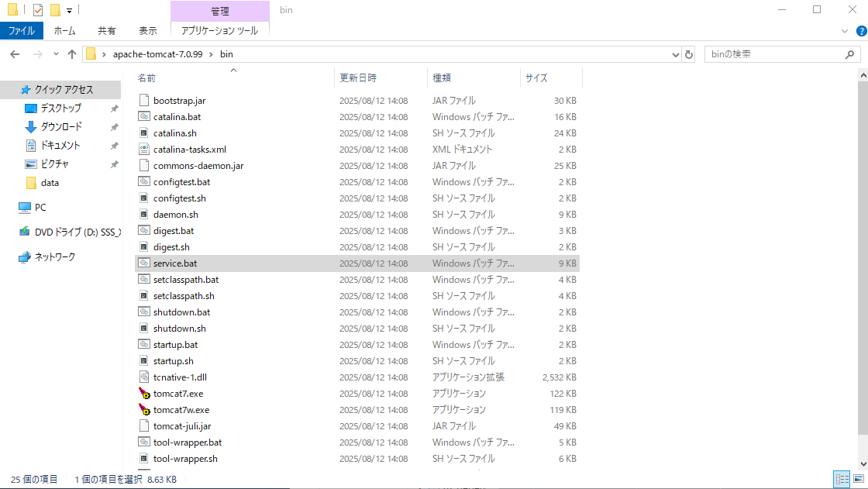Click the chevron between apache-tomcat-7.0.99 and bin
The width and height of the screenshot is (868, 489).
pos(211,54)
